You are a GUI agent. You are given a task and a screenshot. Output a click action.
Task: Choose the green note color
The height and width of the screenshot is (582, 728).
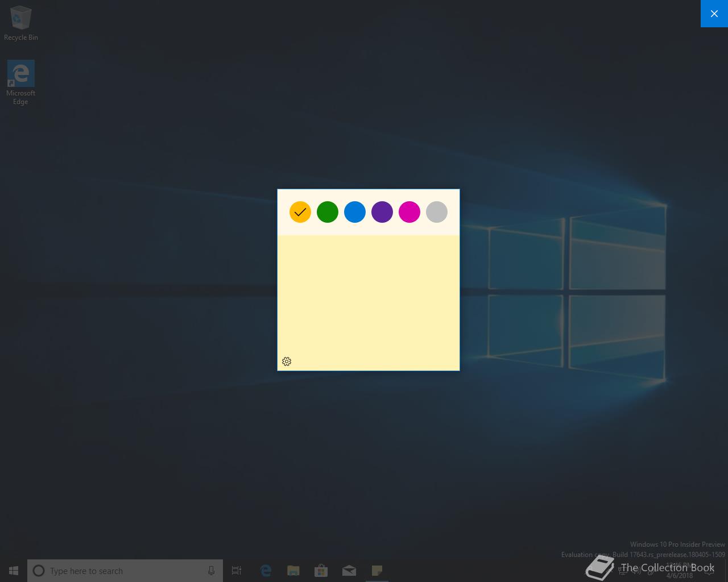pos(328,212)
